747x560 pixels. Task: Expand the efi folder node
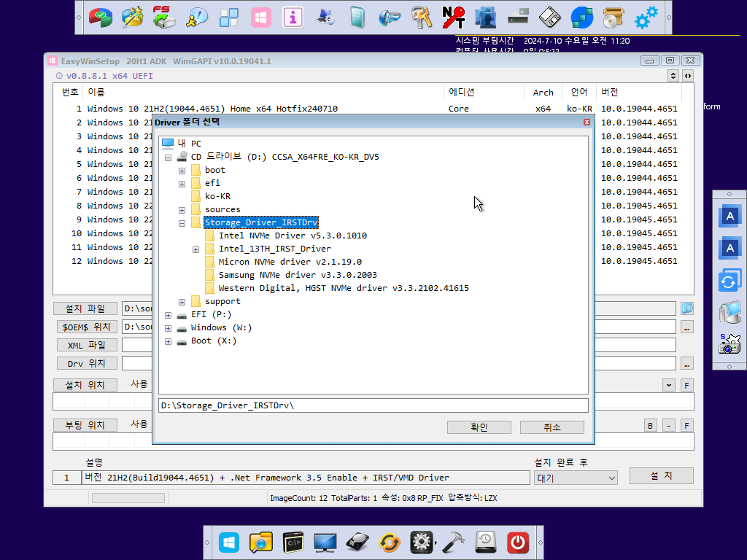pos(182,184)
